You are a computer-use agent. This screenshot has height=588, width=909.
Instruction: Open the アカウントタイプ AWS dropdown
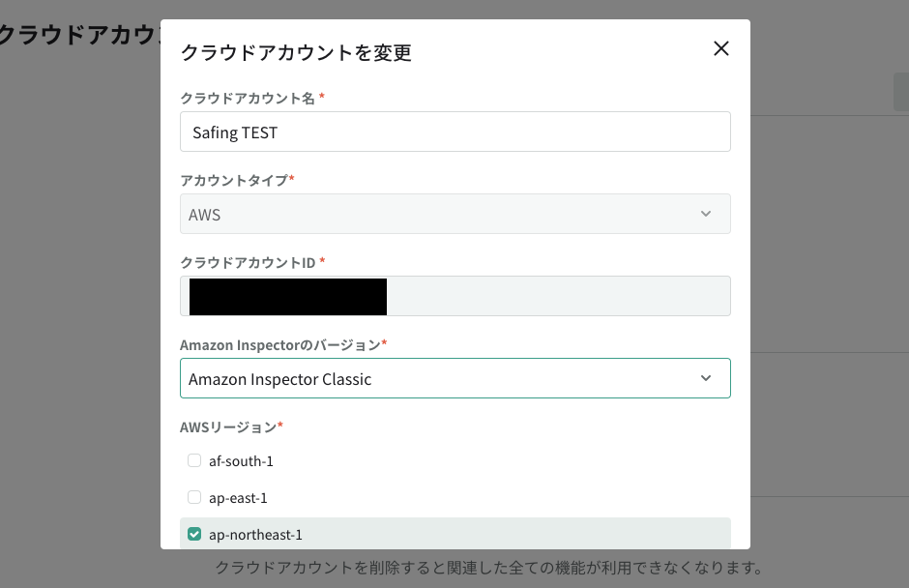click(455, 214)
